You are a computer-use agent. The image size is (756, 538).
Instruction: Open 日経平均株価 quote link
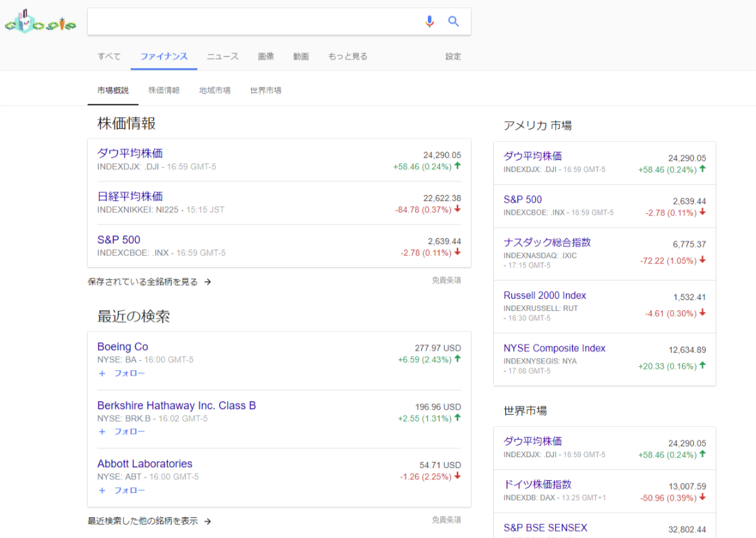coord(130,196)
